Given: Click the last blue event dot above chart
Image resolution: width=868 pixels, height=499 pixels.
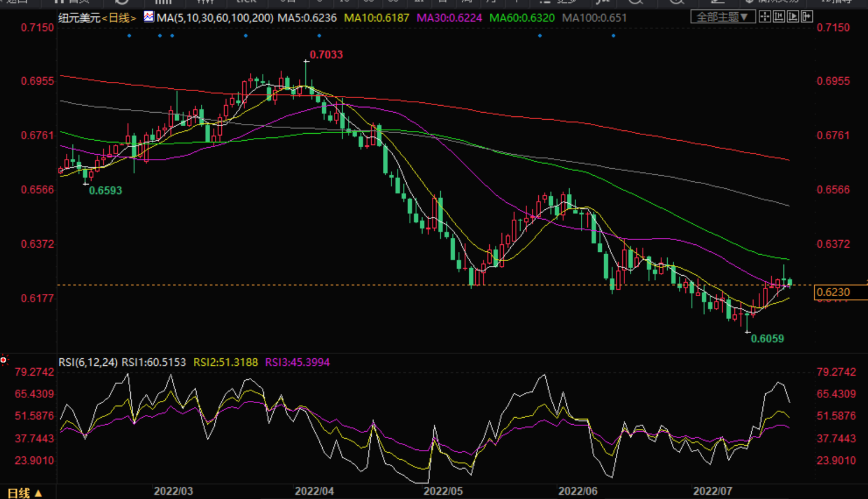Looking at the screenshot, I should [613, 36].
